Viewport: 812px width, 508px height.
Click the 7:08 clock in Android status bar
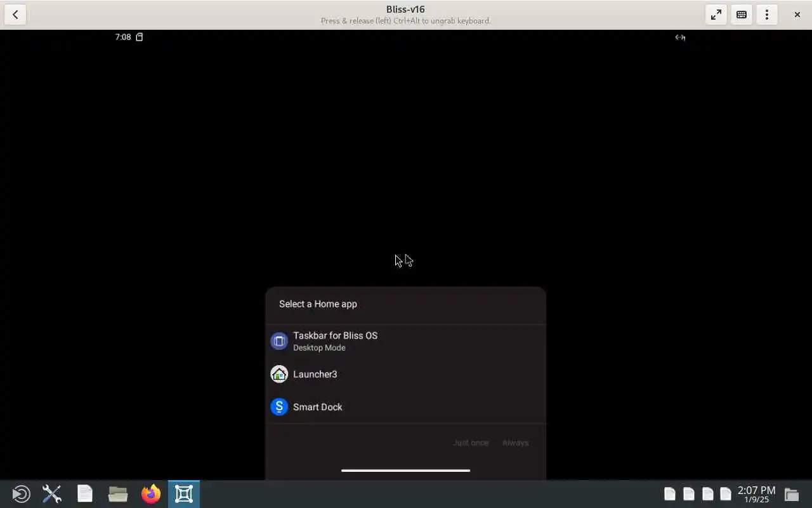pos(123,37)
